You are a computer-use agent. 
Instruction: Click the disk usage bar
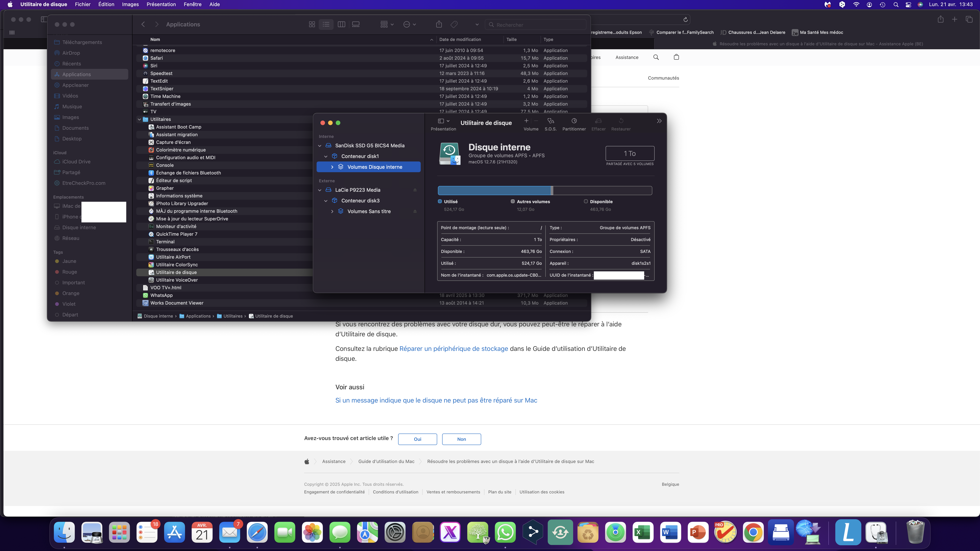544,191
